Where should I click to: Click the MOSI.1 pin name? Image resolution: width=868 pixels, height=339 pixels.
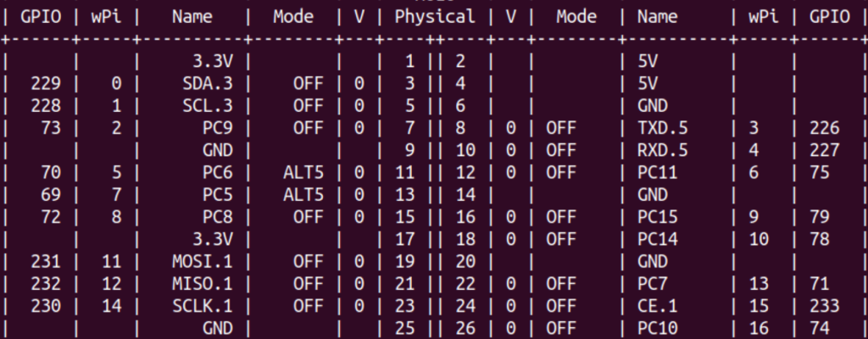pyautogui.click(x=203, y=261)
